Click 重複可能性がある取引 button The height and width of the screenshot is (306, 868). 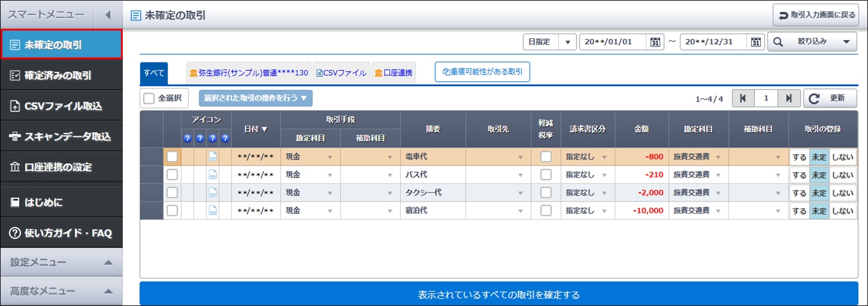[x=482, y=72]
